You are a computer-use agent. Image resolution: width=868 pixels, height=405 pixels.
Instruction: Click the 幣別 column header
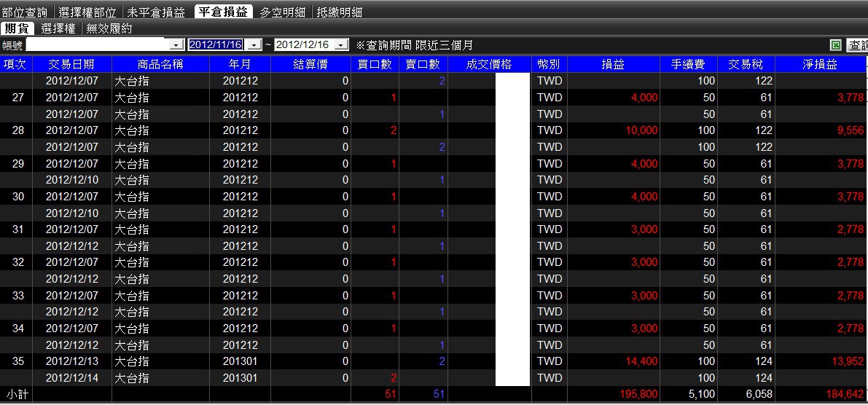549,64
